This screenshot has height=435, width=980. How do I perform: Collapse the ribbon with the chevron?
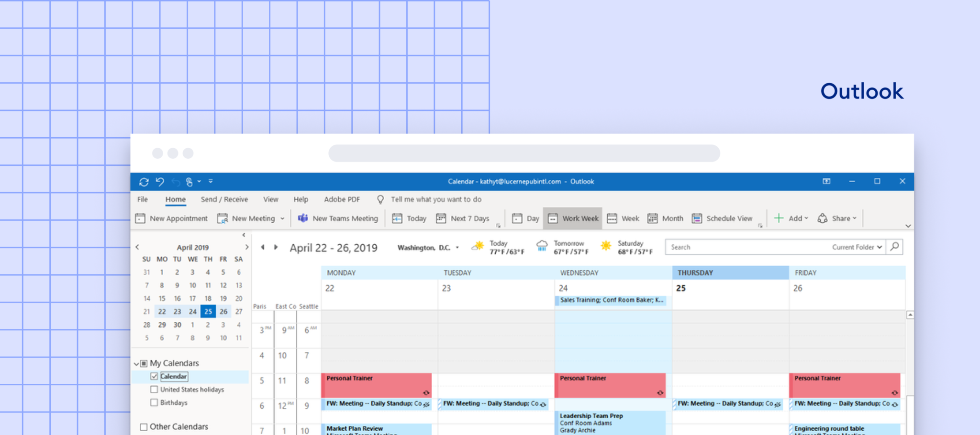point(908,226)
